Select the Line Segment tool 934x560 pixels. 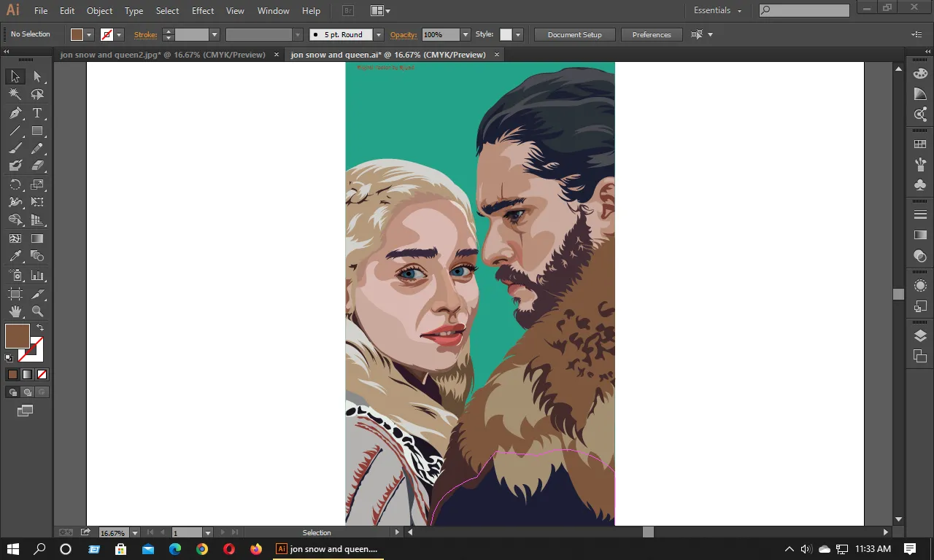15,131
